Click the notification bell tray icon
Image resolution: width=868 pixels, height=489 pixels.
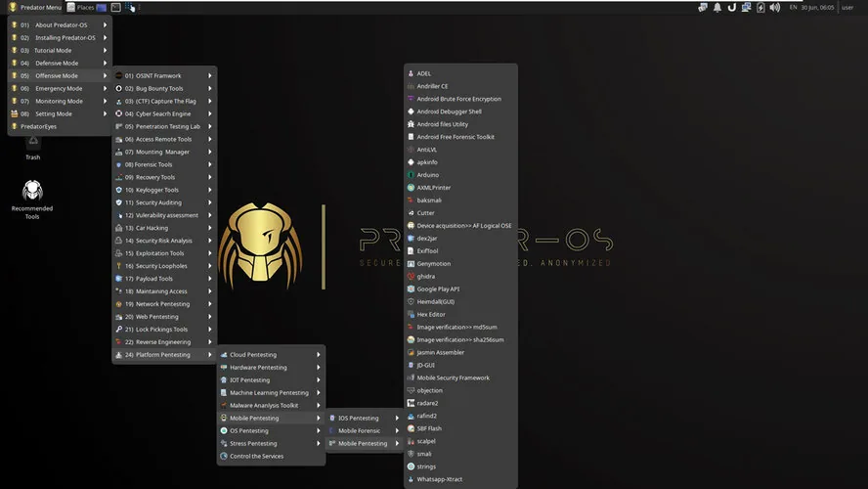coord(717,7)
